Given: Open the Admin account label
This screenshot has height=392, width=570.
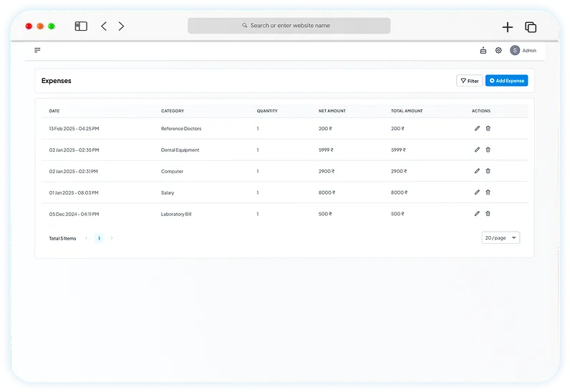Looking at the screenshot, I should pyautogui.click(x=529, y=51).
